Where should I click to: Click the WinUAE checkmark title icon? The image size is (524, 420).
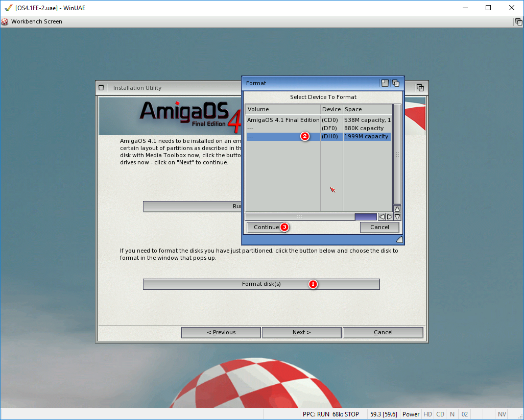click(8, 8)
